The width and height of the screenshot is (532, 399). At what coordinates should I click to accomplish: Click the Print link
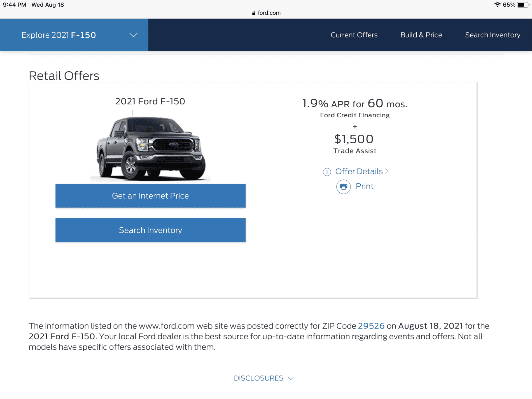[364, 186]
